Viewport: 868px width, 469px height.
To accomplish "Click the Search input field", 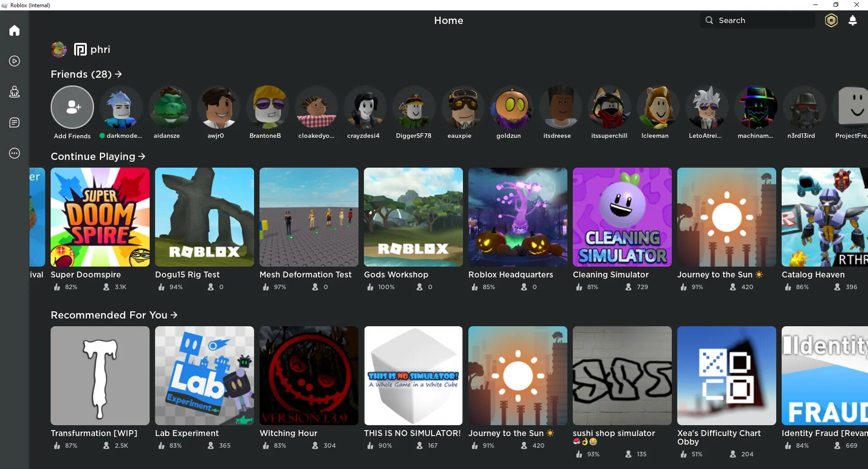I will pyautogui.click(x=758, y=20).
